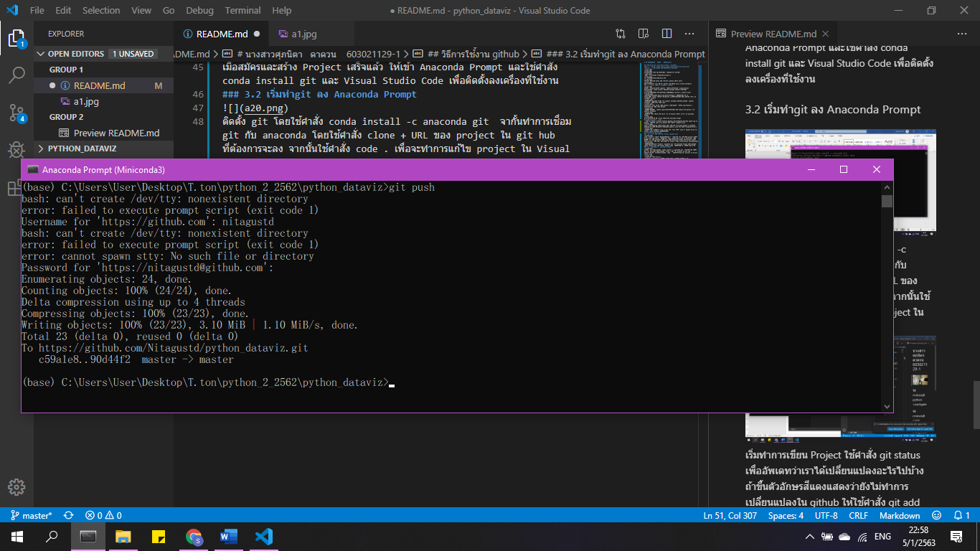This screenshot has width=980, height=551.
Task: Click the Open Changes icon in editor toolbar
Action: click(621, 34)
